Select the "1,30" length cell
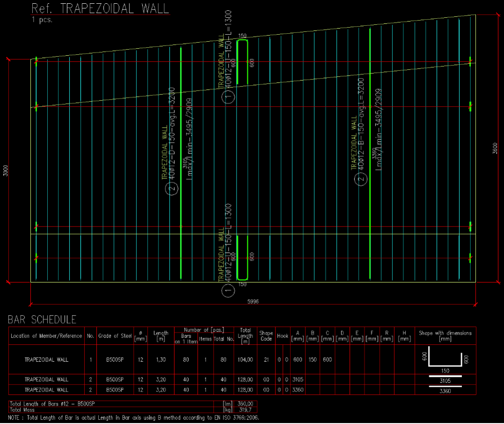Viewport: 504px width, 424px height. pos(161,360)
